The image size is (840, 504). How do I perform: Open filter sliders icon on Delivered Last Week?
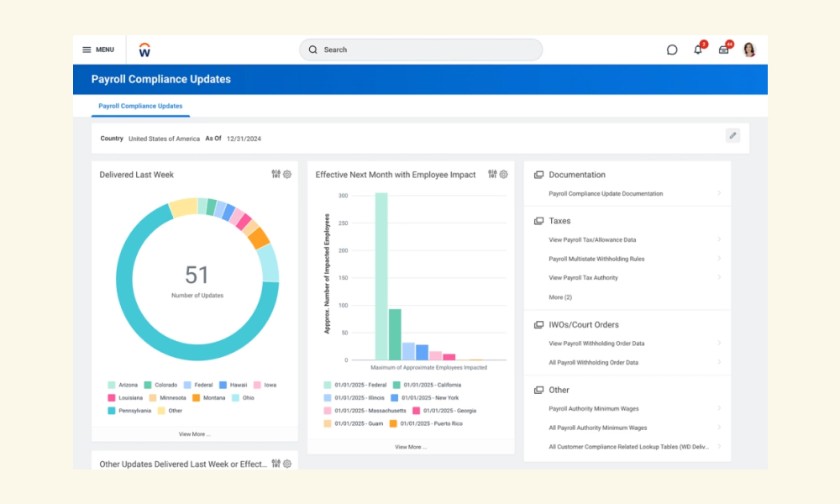276,174
